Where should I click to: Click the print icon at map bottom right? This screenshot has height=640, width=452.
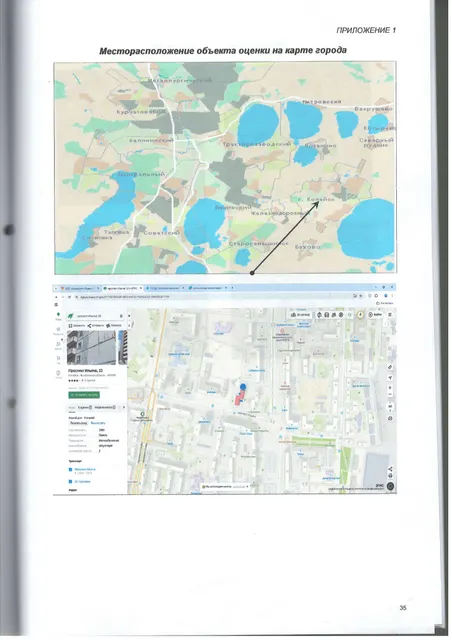pos(390,476)
